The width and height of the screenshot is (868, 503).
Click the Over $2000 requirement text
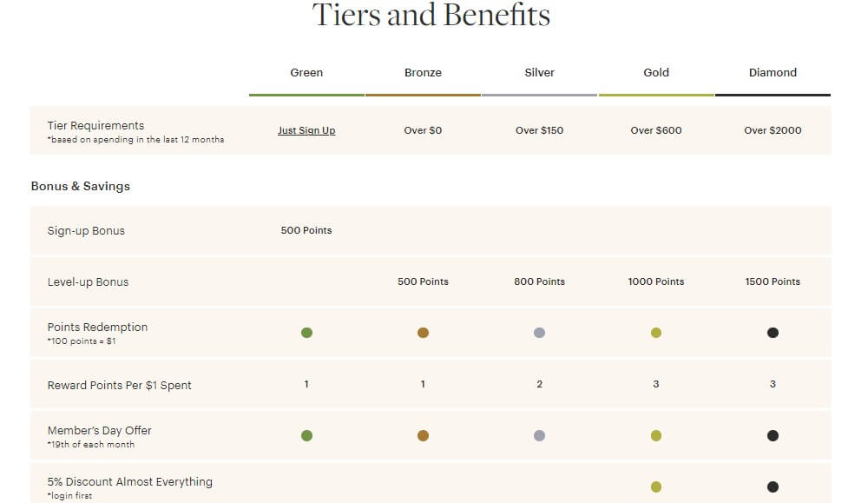tap(773, 129)
